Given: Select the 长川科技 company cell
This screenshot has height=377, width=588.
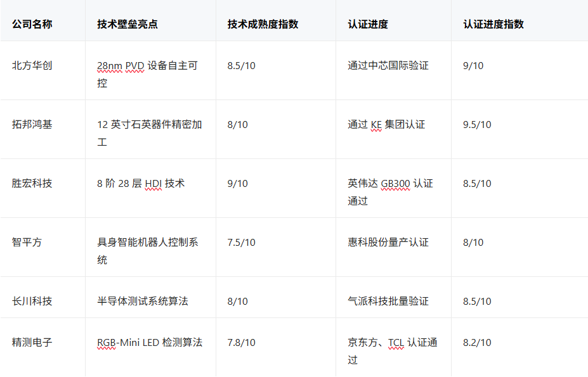Looking at the screenshot, I should tap(32, 301).
